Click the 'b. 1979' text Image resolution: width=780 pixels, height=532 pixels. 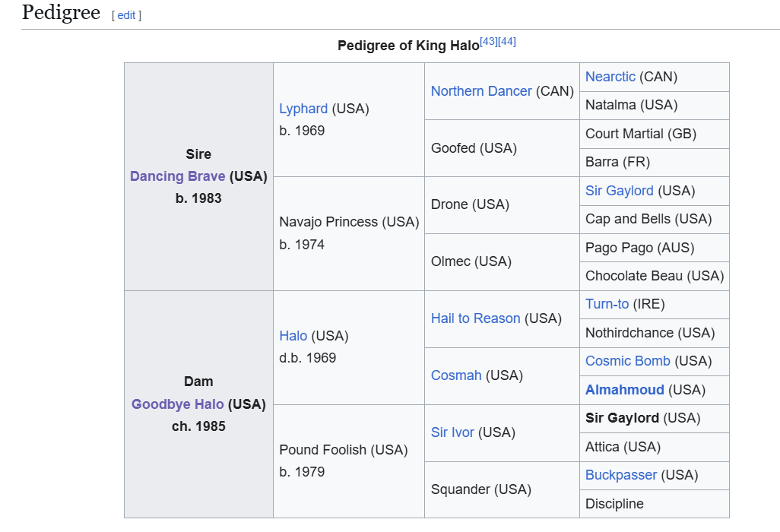tap(302, 471)
